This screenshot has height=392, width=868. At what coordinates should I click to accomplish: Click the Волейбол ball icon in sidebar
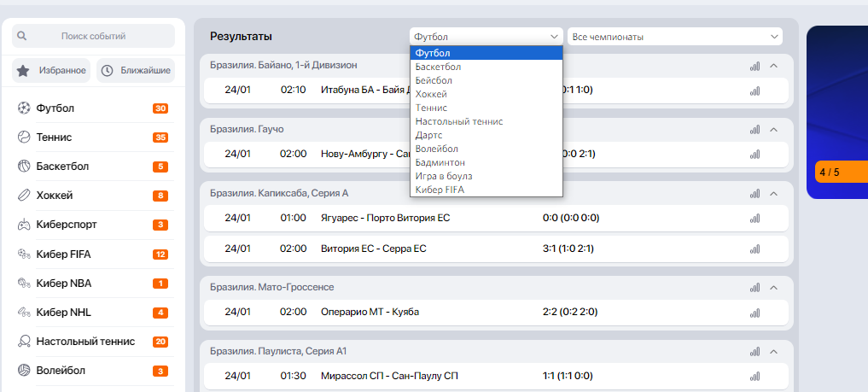[23, 371]
